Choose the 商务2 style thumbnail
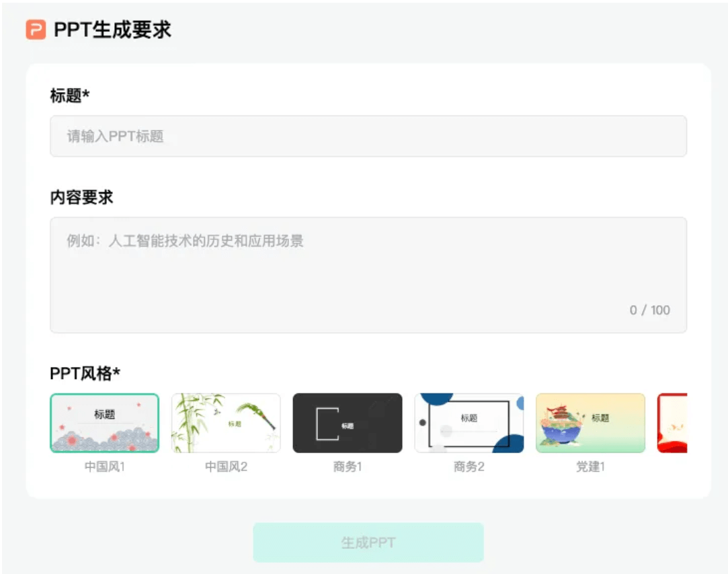Image resolution: width=728 pixels, height=574 pixels. 469,423
